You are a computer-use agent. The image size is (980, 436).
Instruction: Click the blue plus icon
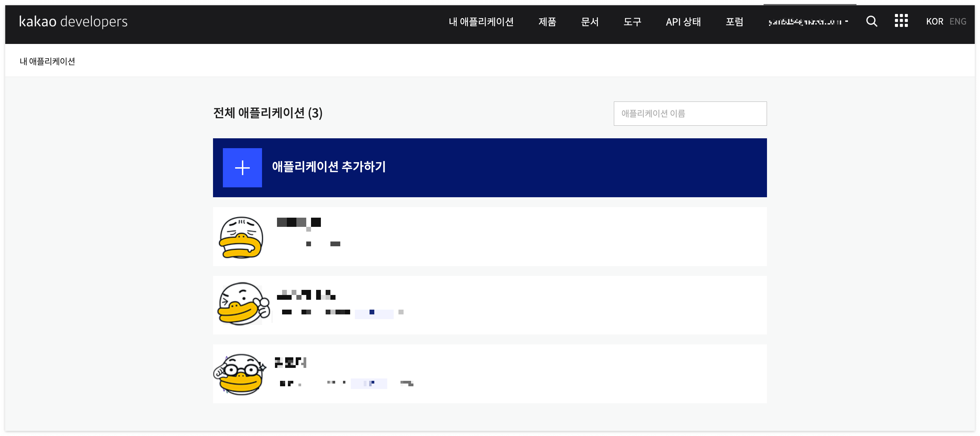pyautogui.click(x=242, y=168)
